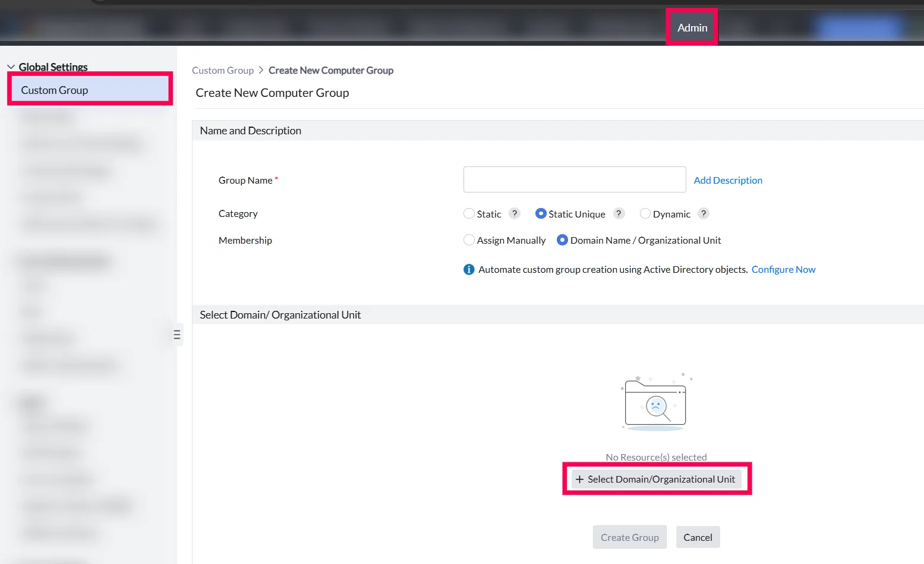Click the Add Description link
This screenshot has width=924, height=564.
(x=728, y=180)
